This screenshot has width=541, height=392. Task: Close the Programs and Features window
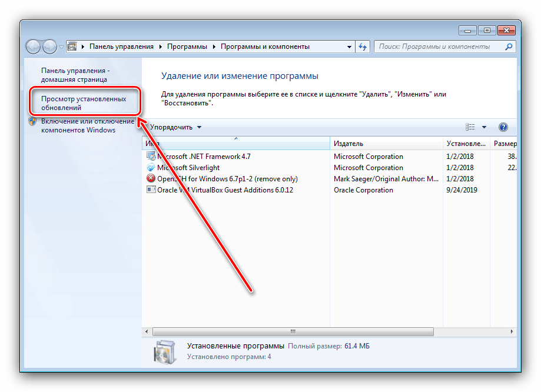[506, 31]
